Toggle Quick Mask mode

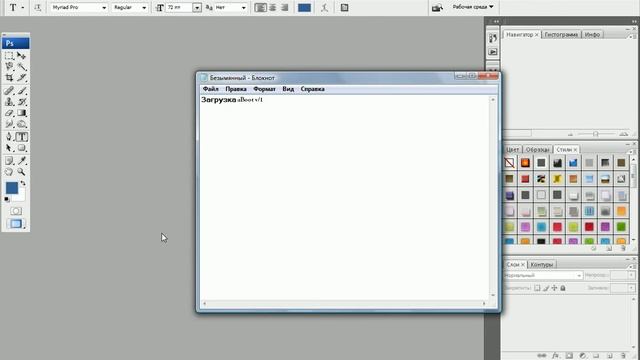point(16,211)
